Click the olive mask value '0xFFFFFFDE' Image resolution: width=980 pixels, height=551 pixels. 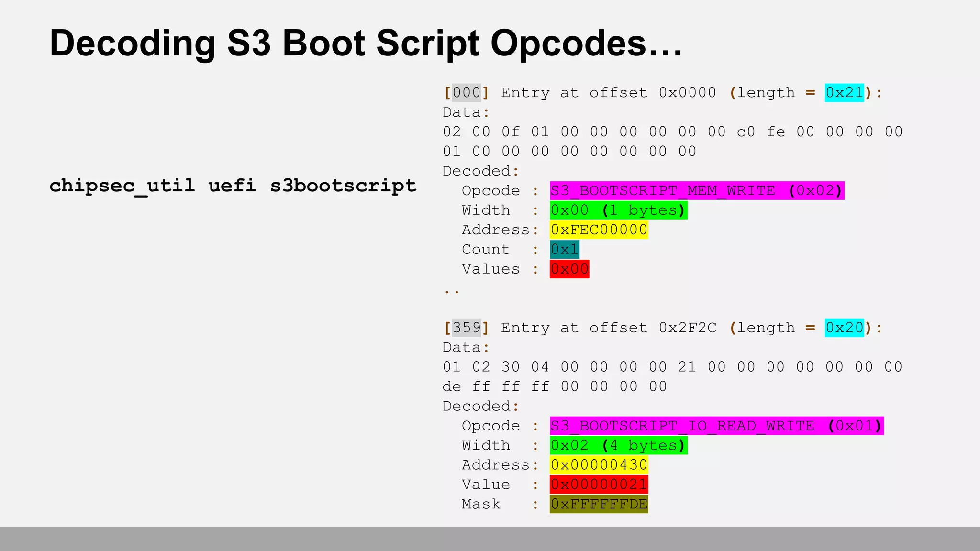599,504
